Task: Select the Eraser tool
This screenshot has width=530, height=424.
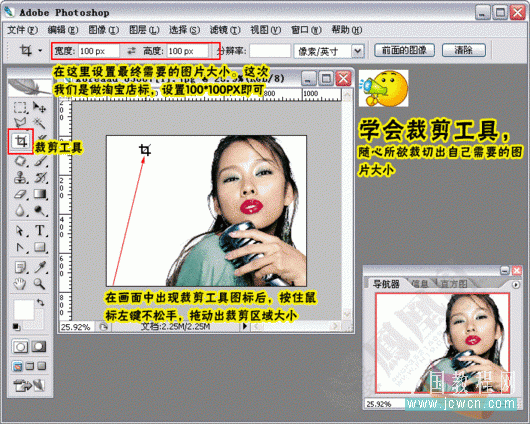Action: [x=20, y=194]
